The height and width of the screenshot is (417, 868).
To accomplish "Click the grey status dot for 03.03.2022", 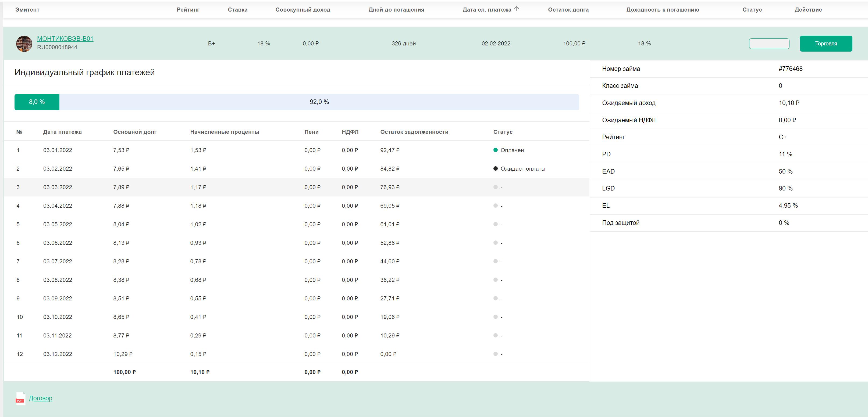I will [495, 187].
